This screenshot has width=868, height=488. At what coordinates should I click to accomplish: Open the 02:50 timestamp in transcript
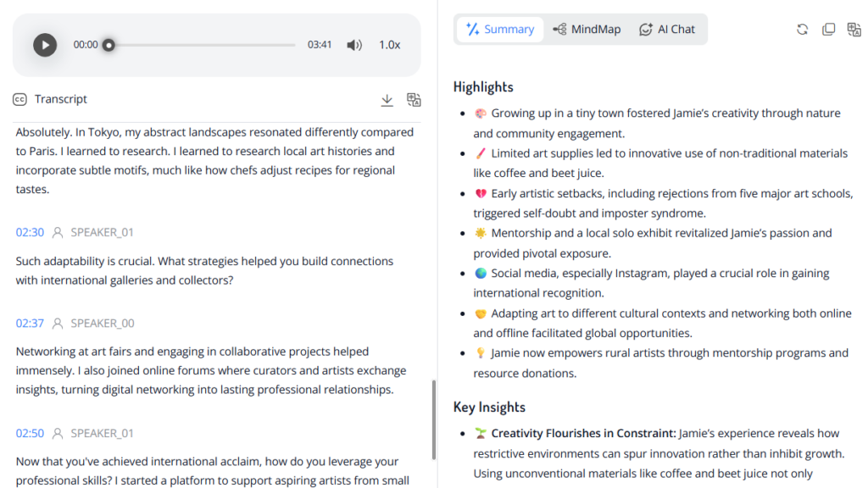(29, 433)
